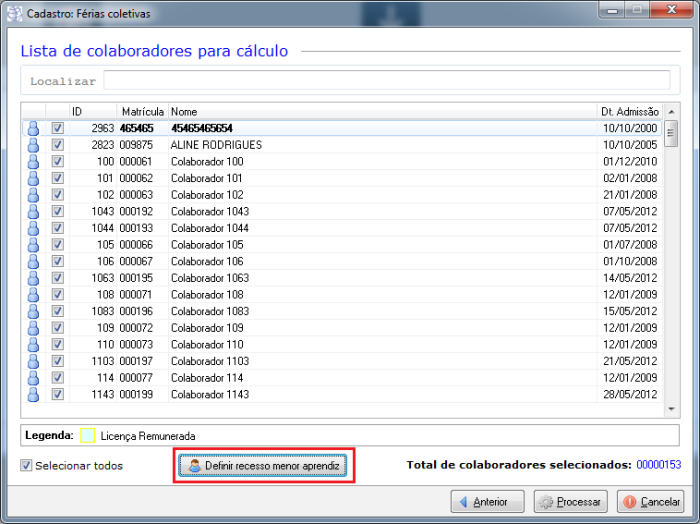Viewport: 700px width, 524px height.
Task: Click the person icon beside Colaborador 110
Action: coord(33,344)
